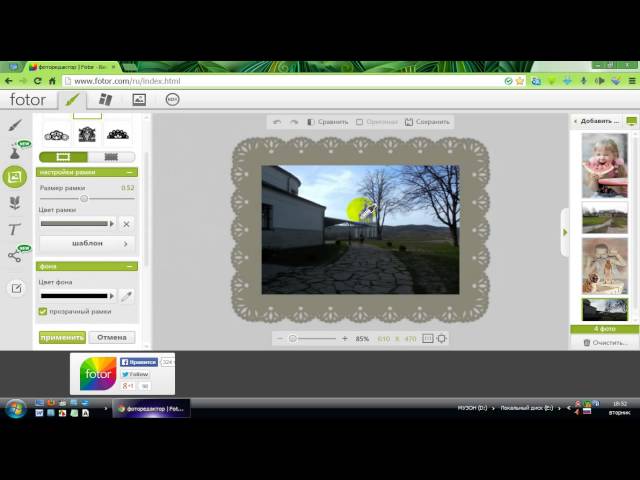Screen dimensions: 640x480
Task: Zoom in with the plus icon
Action: click(344, 339)
